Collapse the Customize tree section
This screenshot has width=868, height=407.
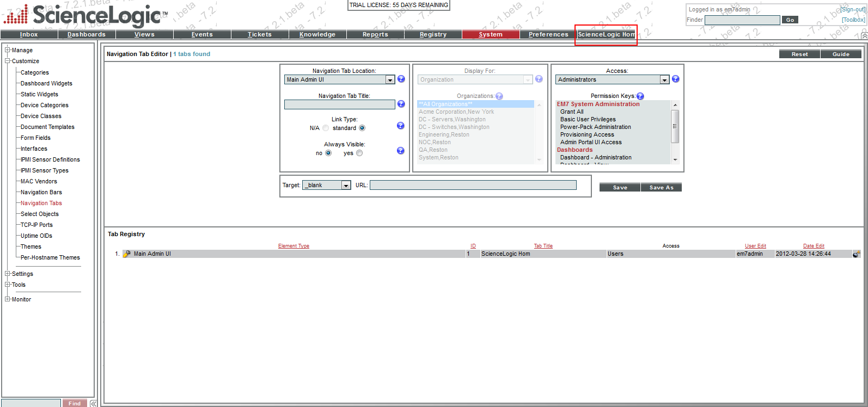pyautogui.click(x=8, y=61)
